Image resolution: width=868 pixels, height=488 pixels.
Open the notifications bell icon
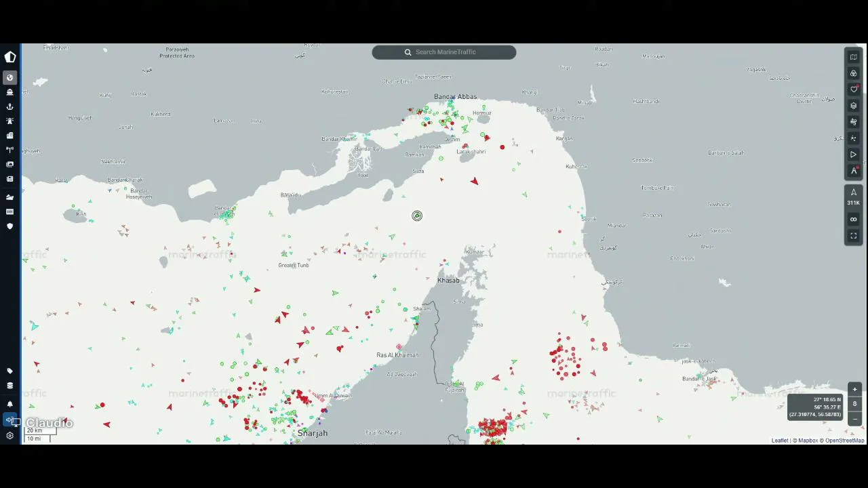pyautogui.click(x=9, y=404)
